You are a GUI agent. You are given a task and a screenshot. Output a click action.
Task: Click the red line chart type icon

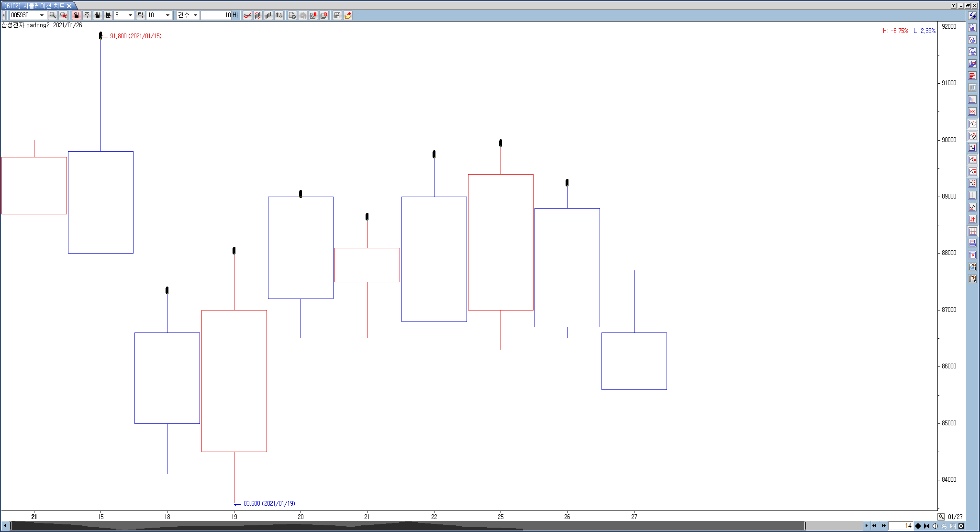coord(247,15)
